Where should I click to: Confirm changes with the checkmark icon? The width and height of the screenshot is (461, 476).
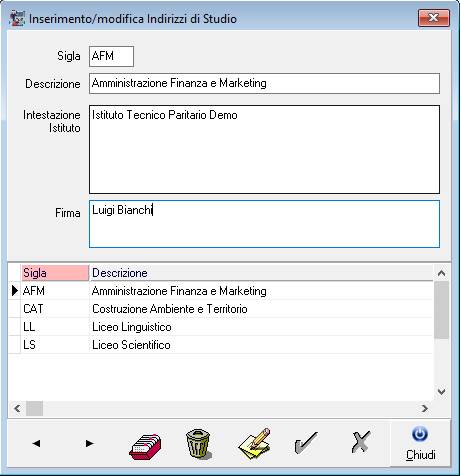[306, 443]
